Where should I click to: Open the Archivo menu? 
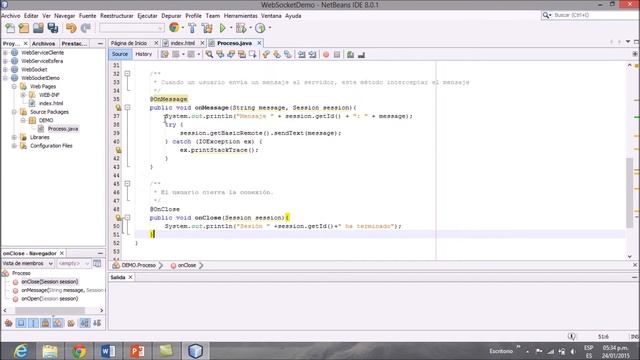pos(11,16)
